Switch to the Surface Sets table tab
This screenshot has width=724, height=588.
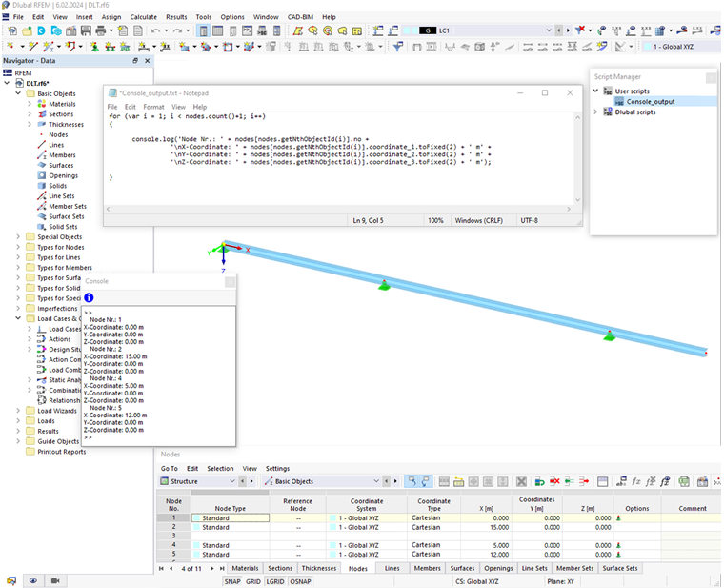point(619,568)
